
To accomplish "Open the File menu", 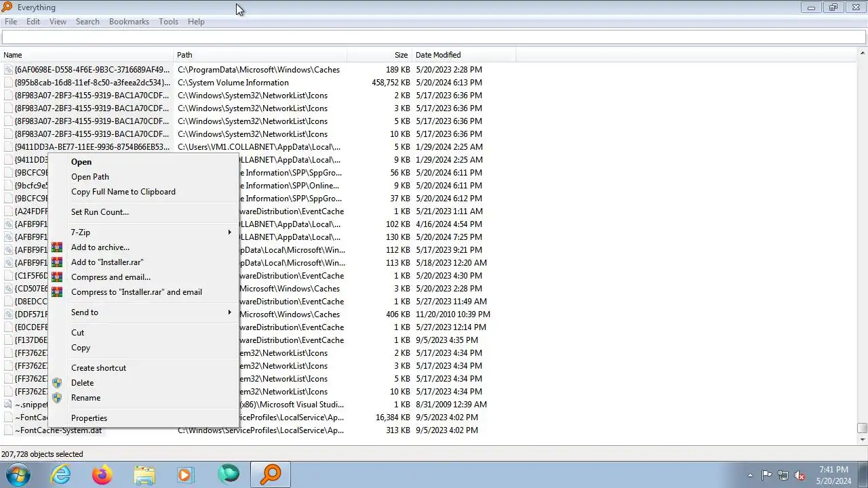I will tap(11, 22).
